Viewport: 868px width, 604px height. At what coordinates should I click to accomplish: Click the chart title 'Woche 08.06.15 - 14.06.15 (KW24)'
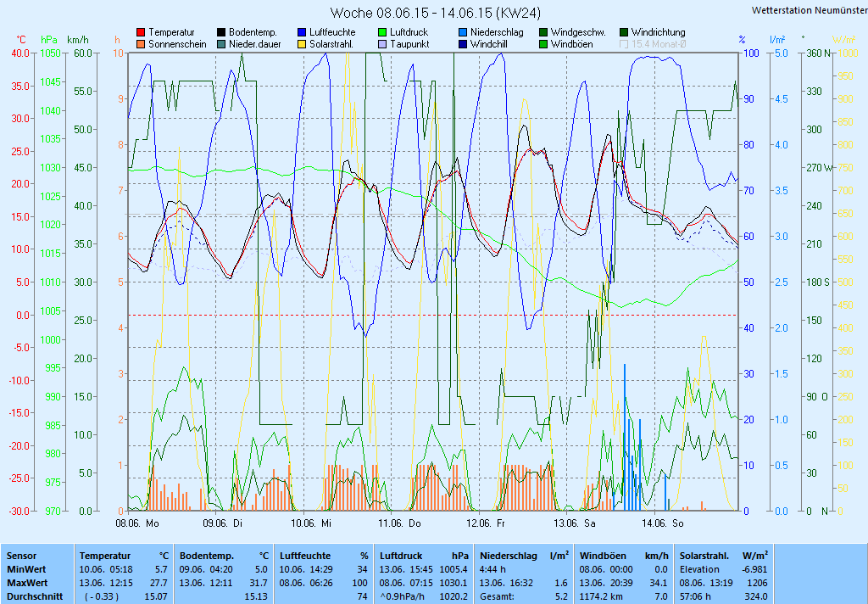pos(435,13)
